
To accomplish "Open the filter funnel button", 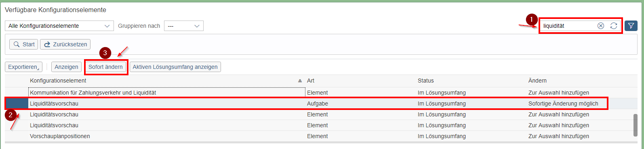I will coord(631,26).
